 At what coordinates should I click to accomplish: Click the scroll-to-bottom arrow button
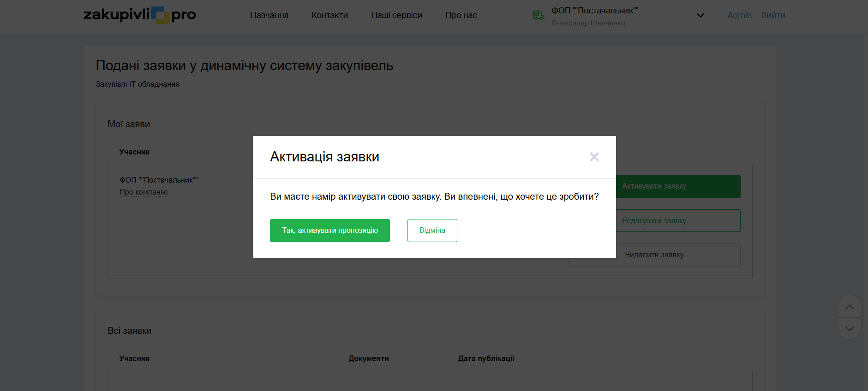[849, 329]
